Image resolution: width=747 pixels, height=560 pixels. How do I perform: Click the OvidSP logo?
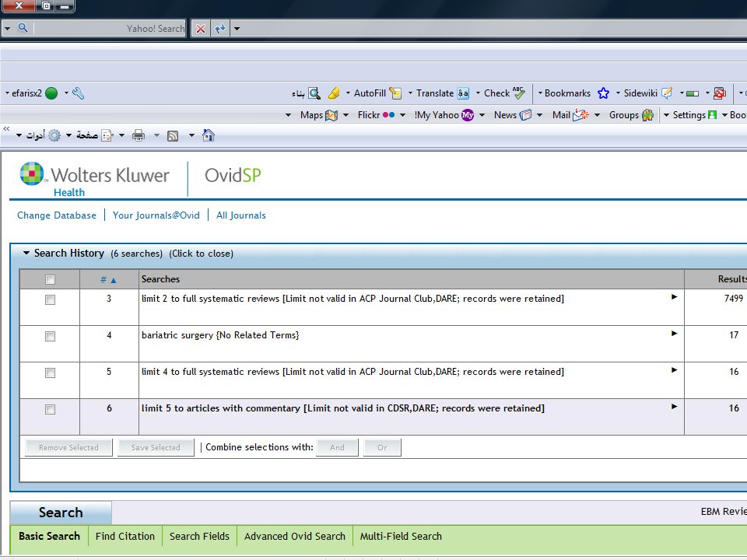click(233, 175)
